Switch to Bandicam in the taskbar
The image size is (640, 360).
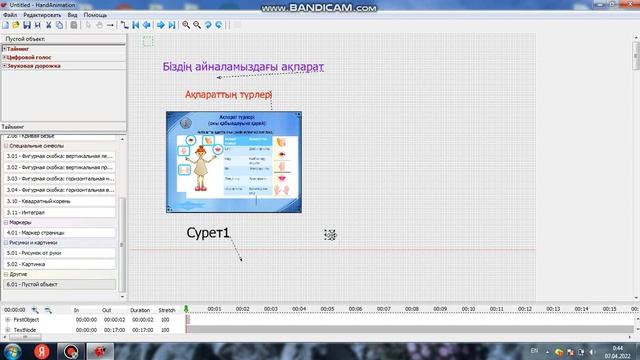[x=71, y=351]
